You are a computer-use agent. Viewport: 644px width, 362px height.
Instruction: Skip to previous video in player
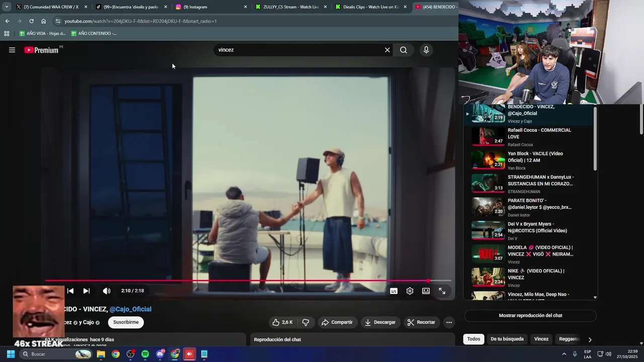coord(70,291)
